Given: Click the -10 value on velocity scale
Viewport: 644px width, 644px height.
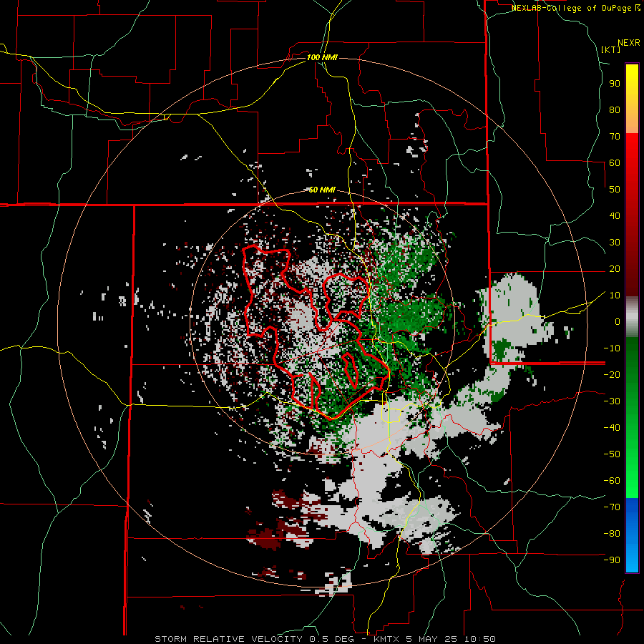Looking at the screenshot, I should [612, 348].
